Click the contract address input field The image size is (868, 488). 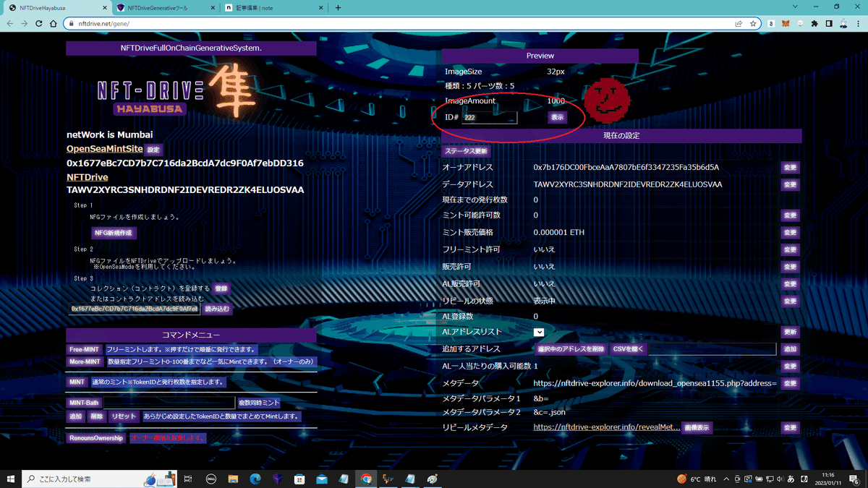[x=134, y=309]
